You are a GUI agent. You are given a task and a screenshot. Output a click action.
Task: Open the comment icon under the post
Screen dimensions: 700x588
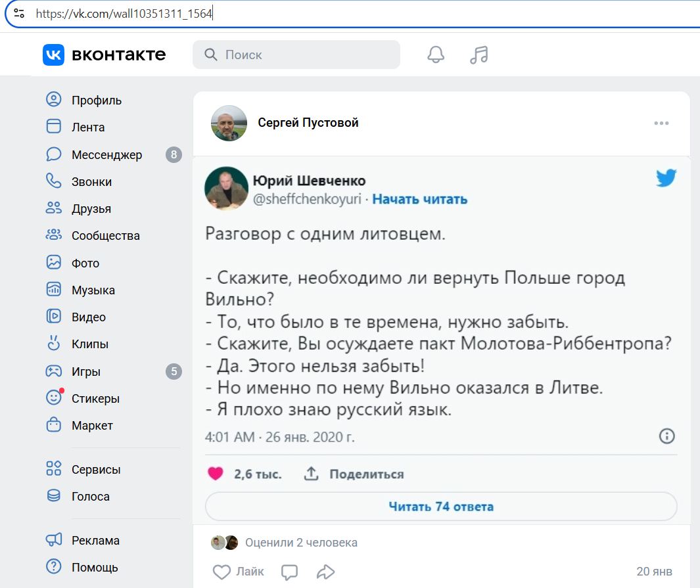[x=289, y=572]
